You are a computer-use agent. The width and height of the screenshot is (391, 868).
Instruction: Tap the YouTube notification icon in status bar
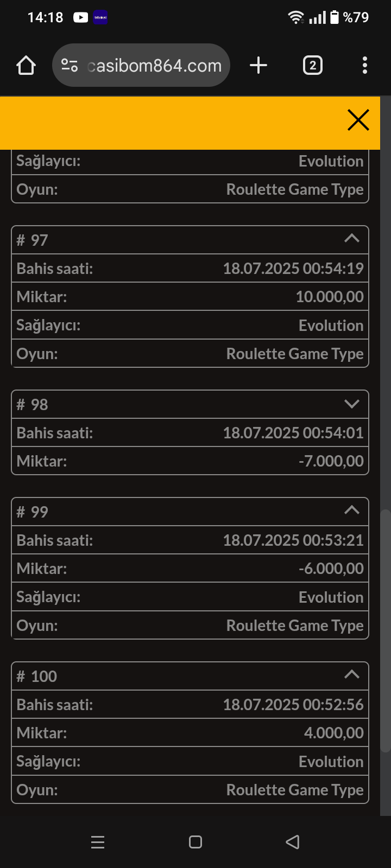[x=80, y=17]
